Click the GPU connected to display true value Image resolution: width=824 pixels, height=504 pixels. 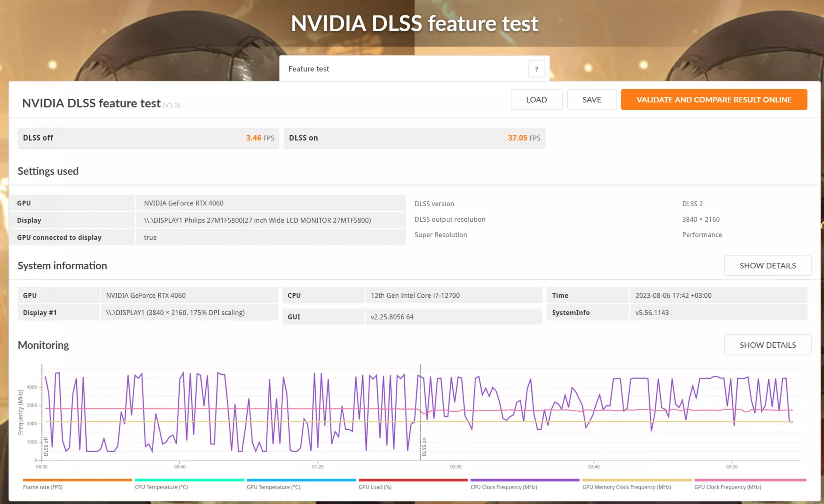coord(150,237)
